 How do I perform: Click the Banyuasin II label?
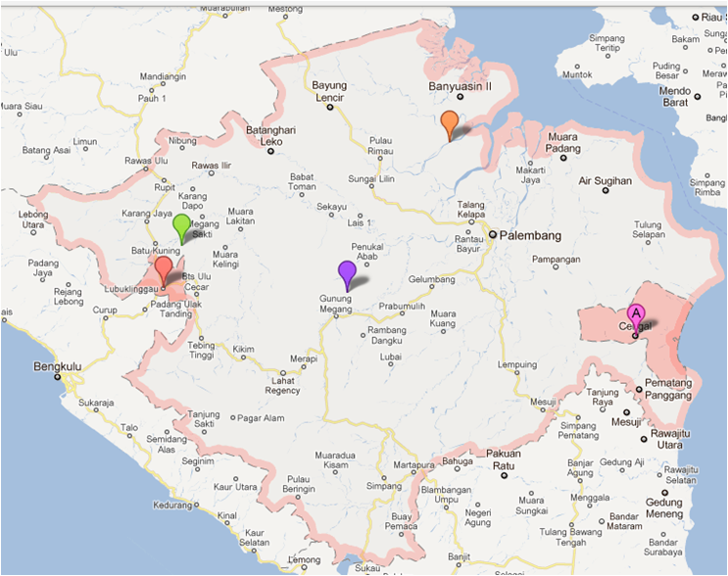point(460,86)
